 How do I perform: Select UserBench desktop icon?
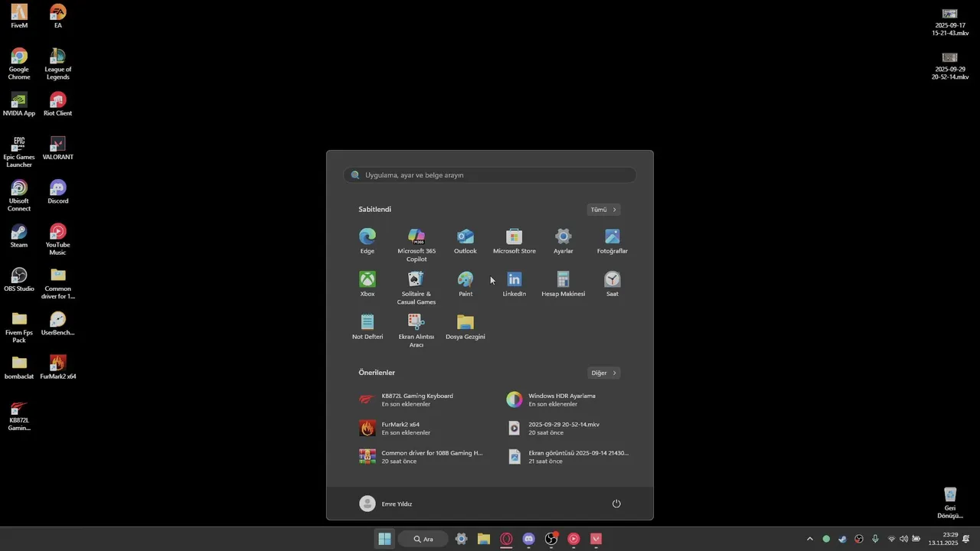click(57, 324)
